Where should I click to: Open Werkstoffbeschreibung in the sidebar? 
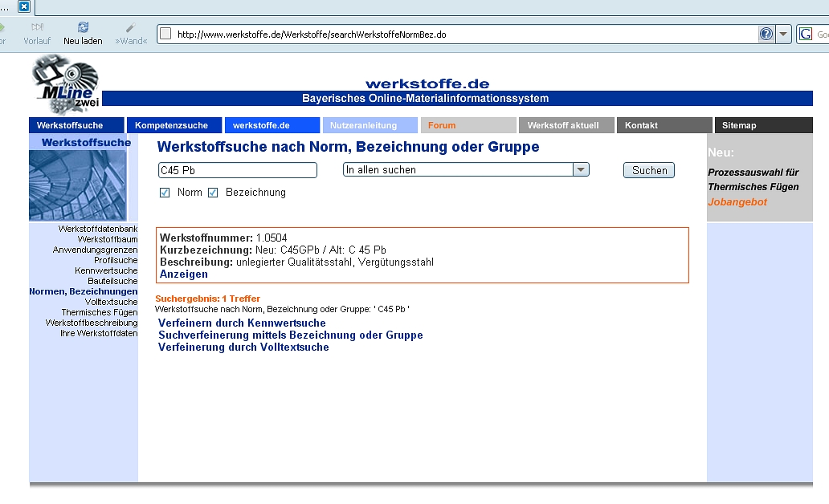pyautogui.click(x=92, y=323)
